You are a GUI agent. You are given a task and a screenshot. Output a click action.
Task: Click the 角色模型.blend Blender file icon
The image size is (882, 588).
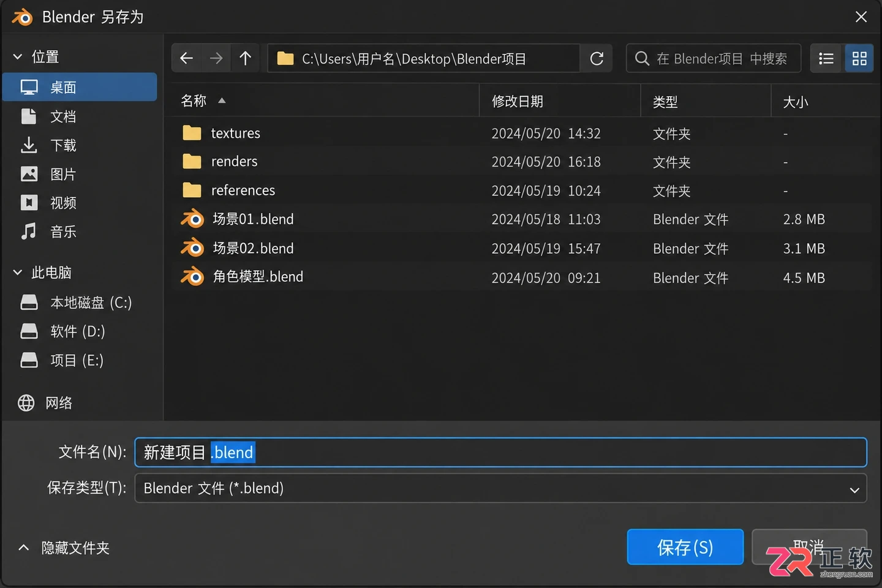(192, 277)
